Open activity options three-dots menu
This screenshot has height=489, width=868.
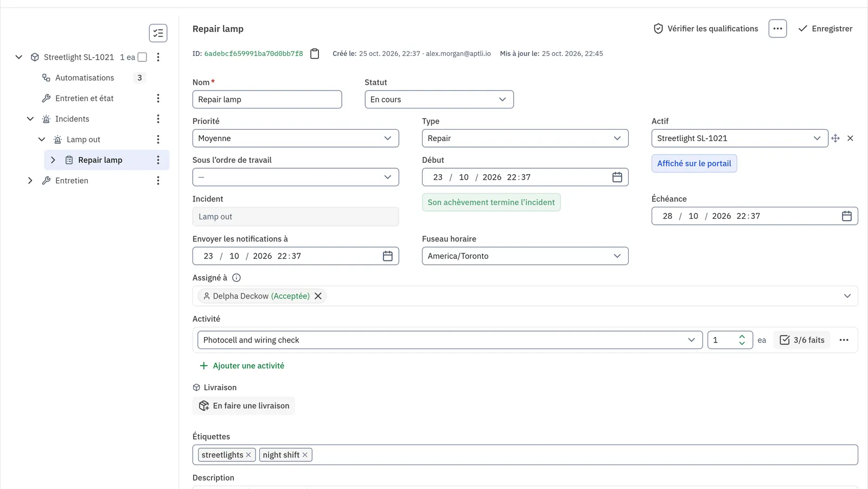coord(844,340)
